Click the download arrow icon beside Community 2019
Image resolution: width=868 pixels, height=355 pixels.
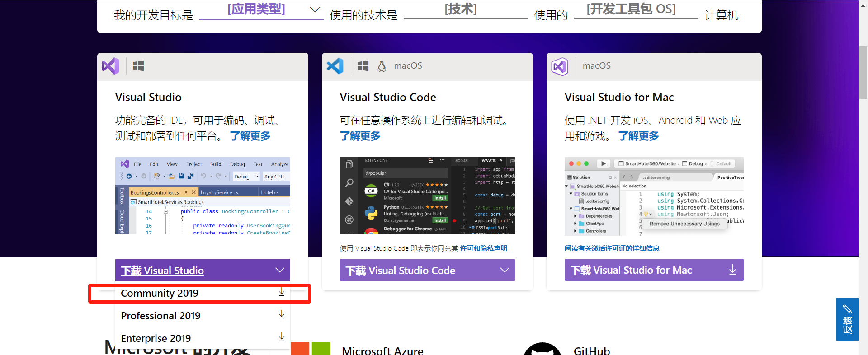point(282,292)
